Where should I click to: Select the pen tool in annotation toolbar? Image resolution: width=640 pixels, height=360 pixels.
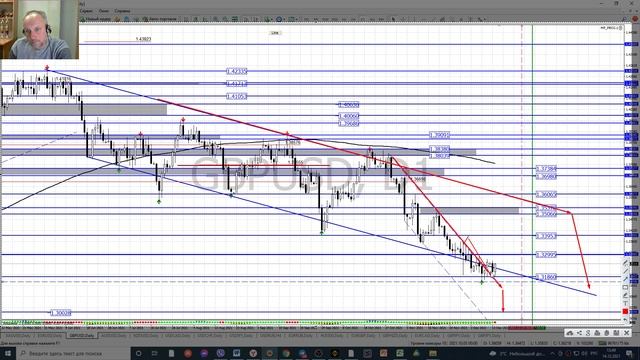[x=625, y=263]
